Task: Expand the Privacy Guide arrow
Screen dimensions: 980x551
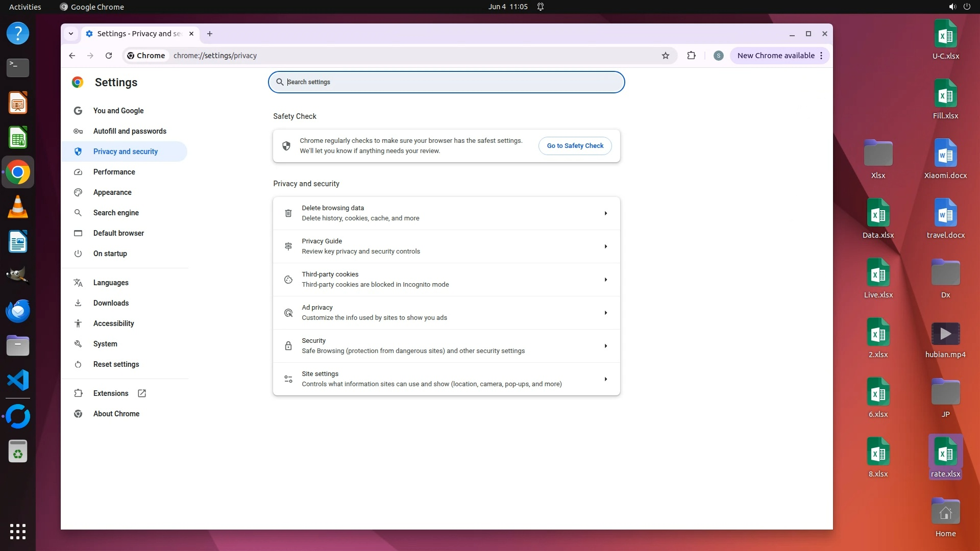Action: coord(605,246)
